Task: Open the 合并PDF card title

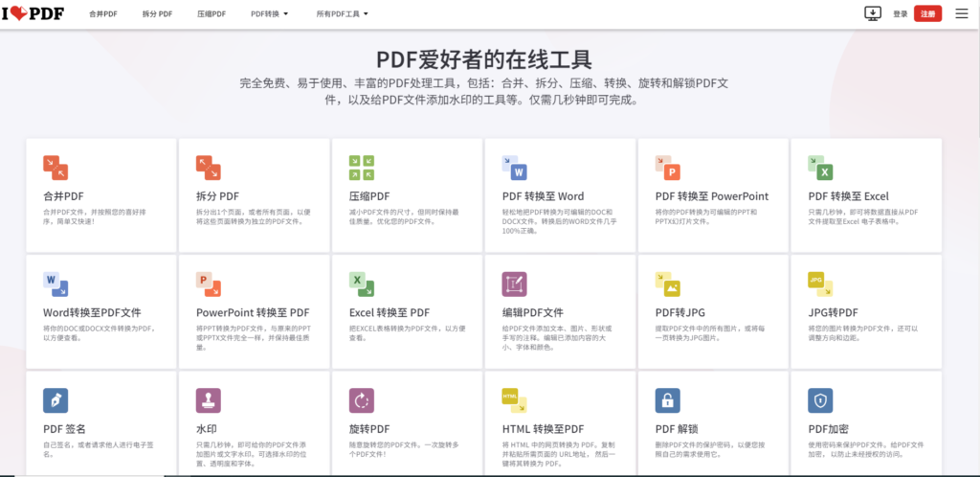Action: [63, 196]
